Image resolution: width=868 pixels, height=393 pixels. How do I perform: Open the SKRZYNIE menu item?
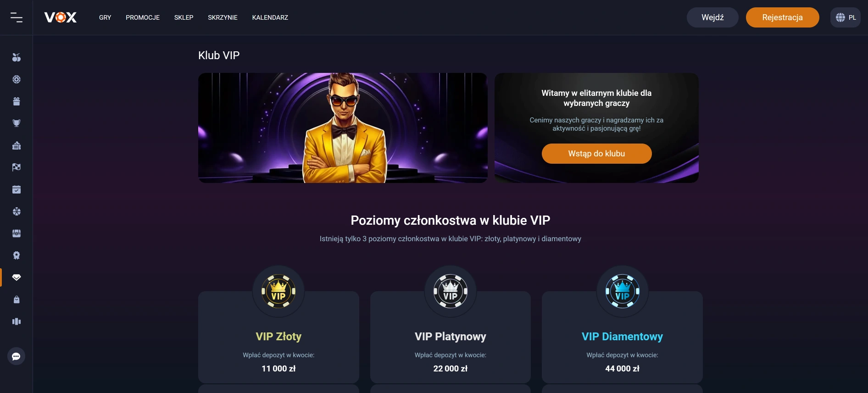pos(223,17)
